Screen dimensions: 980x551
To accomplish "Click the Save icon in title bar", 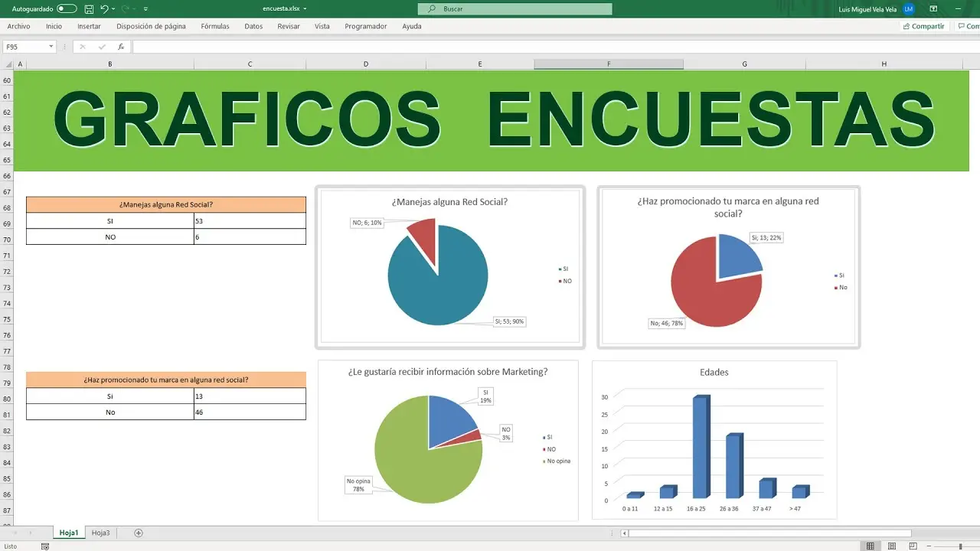I will click(x=89, y=9).
